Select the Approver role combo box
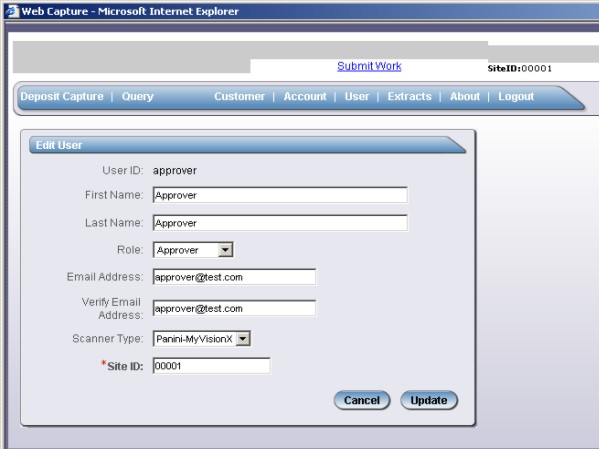Image resolution: width=599 pixels, height=449 pixels. coord(193,250)
